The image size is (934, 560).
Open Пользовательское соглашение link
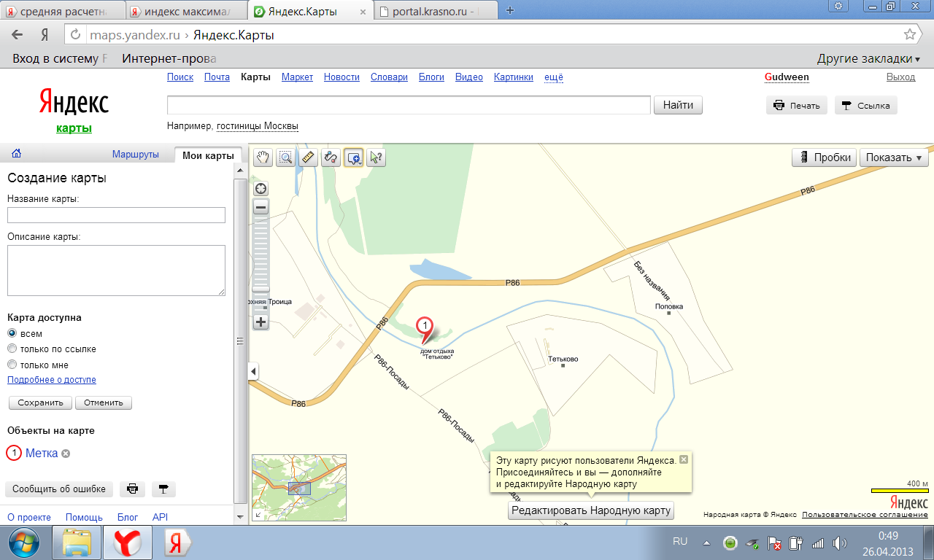865,515
